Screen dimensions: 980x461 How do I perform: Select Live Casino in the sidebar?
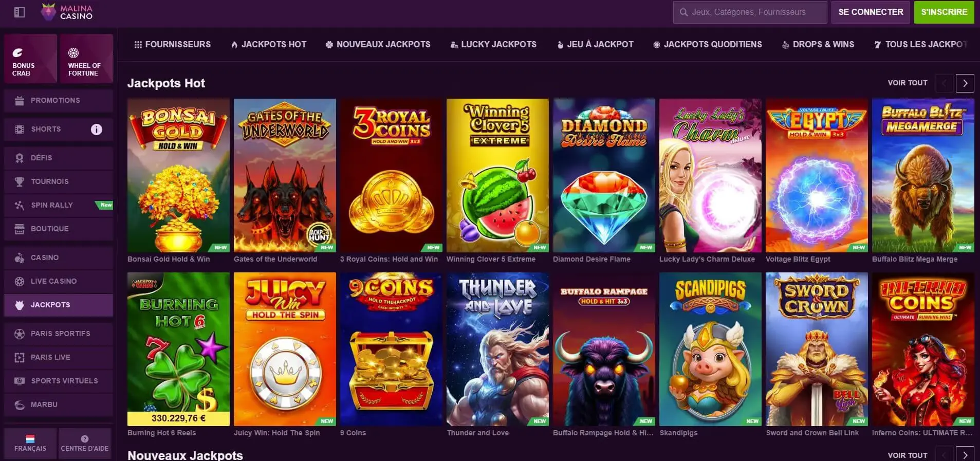click(59, 281)
